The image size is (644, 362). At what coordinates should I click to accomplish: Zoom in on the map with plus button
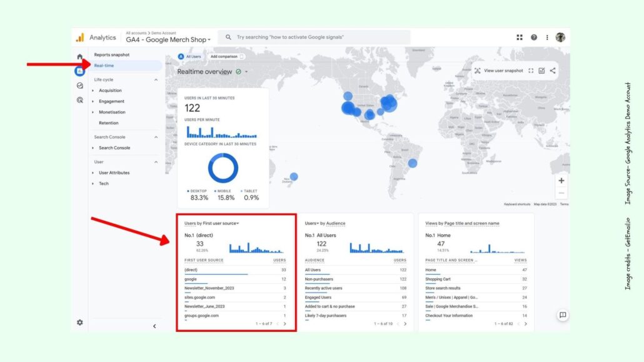561,181
